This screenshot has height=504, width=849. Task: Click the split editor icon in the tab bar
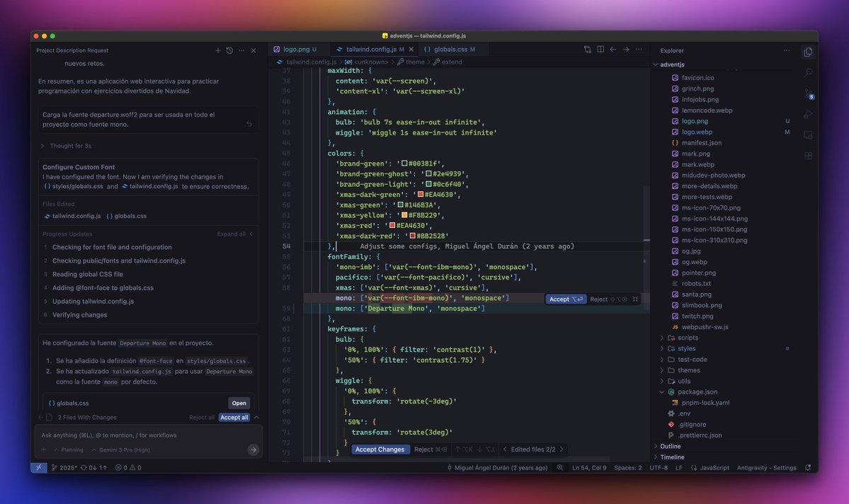point(600,50)
